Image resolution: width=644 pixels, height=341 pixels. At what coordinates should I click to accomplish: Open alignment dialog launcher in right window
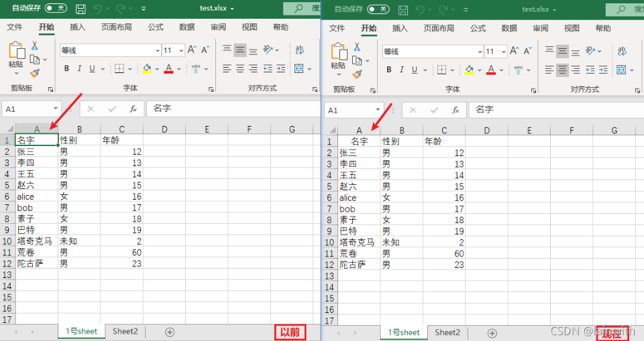[x=637, y=90]
